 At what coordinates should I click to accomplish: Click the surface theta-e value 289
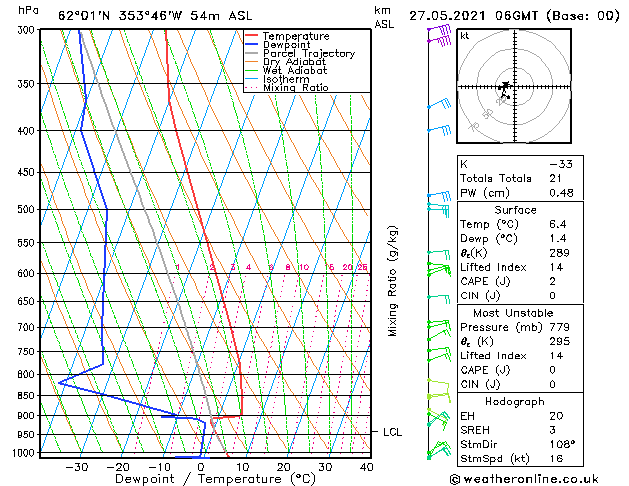pos(560,253)
